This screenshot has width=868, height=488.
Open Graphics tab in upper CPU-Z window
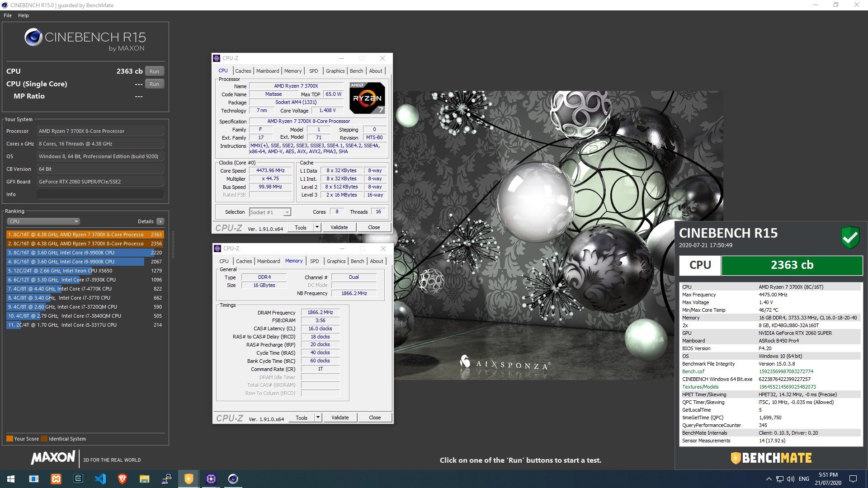click(x=335, y=71)
